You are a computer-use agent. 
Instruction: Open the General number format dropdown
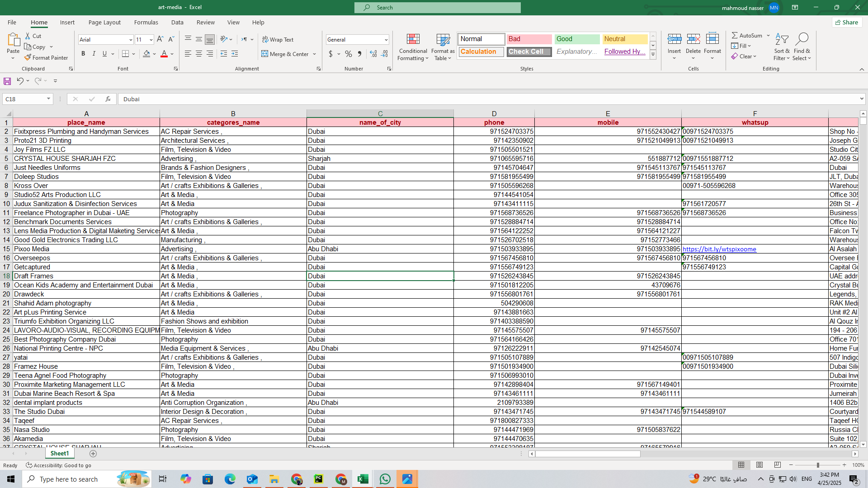[x=386, y=40]
